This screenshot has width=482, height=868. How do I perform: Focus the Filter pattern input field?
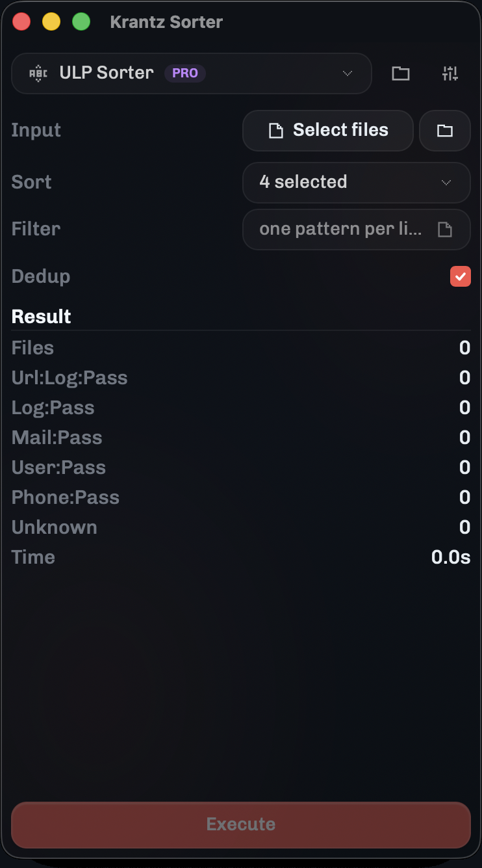point(341,230)
